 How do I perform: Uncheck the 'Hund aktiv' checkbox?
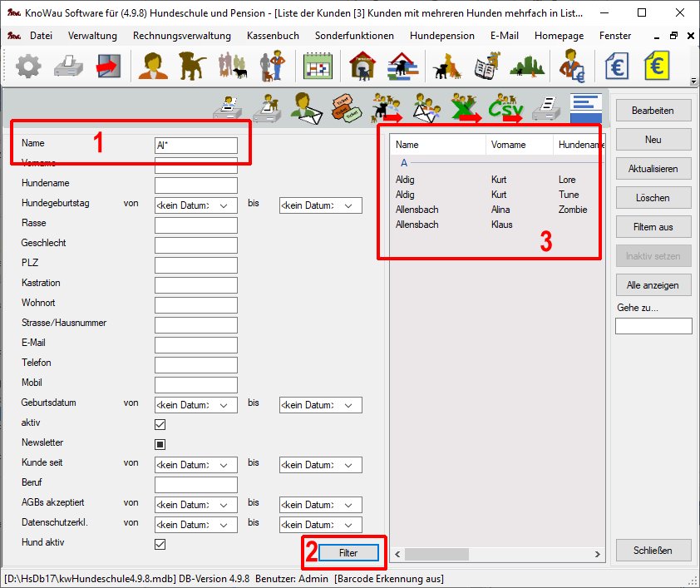coord(160,544)
